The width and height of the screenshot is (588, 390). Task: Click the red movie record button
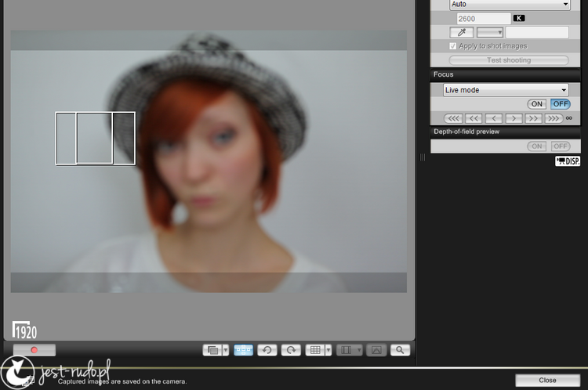point(34,350)
